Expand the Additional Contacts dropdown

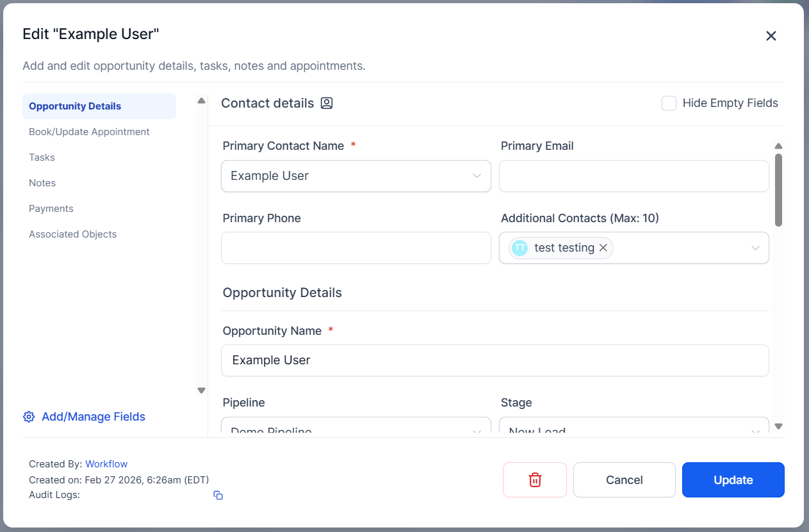tap(755, 248)
